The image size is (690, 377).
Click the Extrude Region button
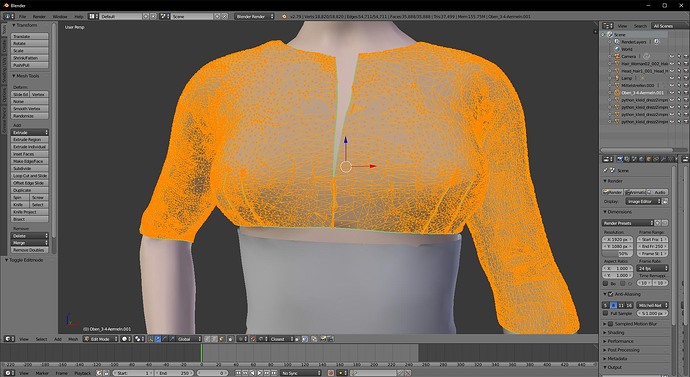[x=29, y=139]
